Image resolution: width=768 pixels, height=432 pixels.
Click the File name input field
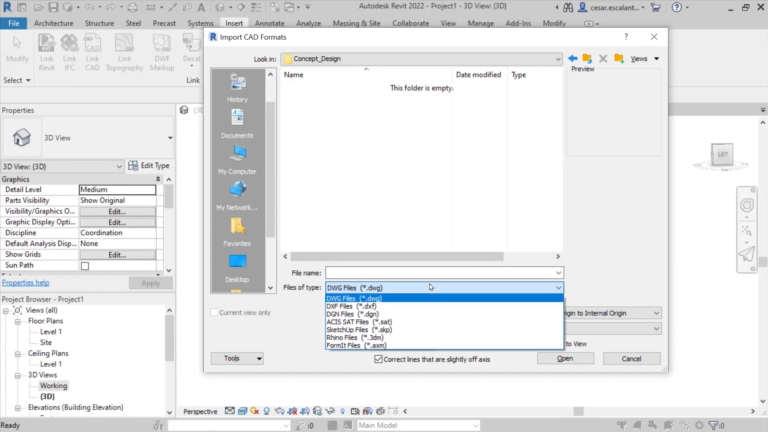[440, 273]
